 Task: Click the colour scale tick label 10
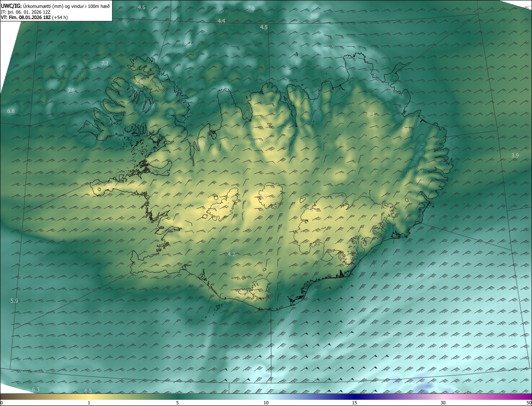266,403
